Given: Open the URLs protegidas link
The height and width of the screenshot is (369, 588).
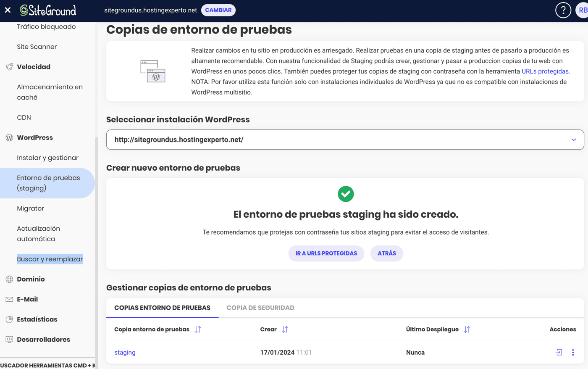Looking at the screenshot, I should pos(545,71).
